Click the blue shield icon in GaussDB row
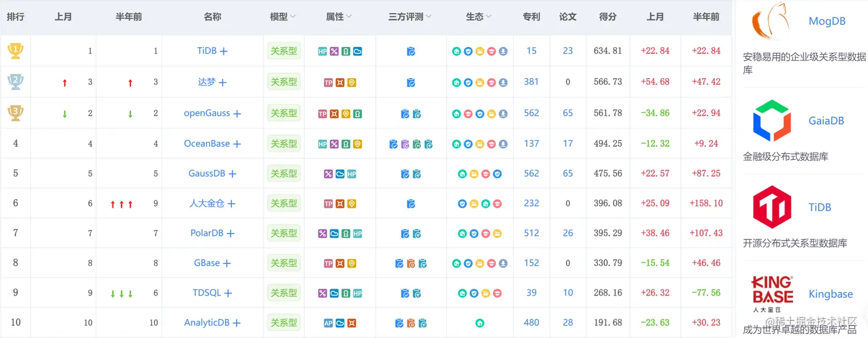Image resolution: width=868 pixels, height=338 pixels. [x=498, y=174]
